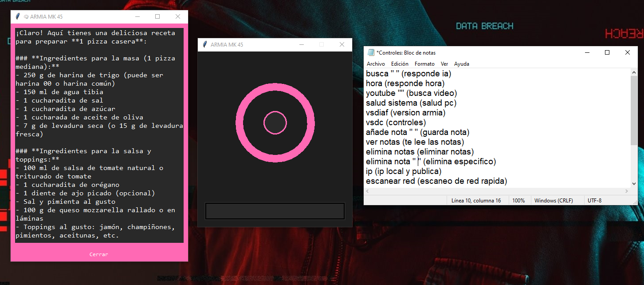Image resolution: width=644 pixels, height=285 pixels.
Task: Close the ARMIA window with the pink circle
Action: point(342,45)
